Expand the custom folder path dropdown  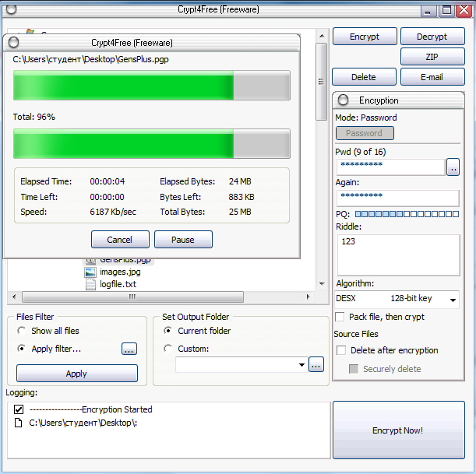pos(301,364)
